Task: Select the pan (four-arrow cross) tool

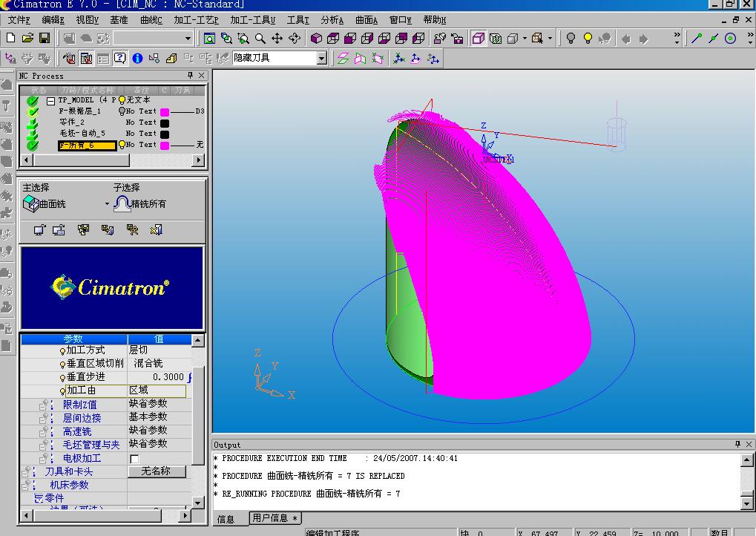Action: (277, 38)
